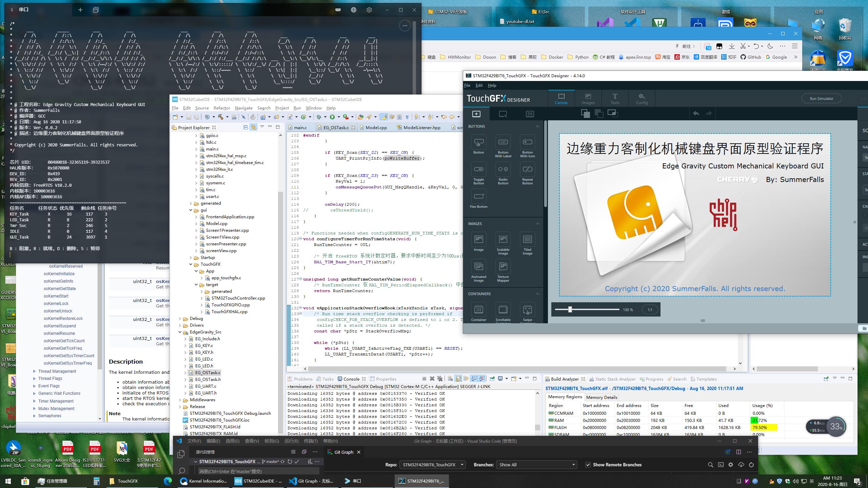Click the Run green play icon in CubeIDE

pyautogui.click(x=332, y=117)
